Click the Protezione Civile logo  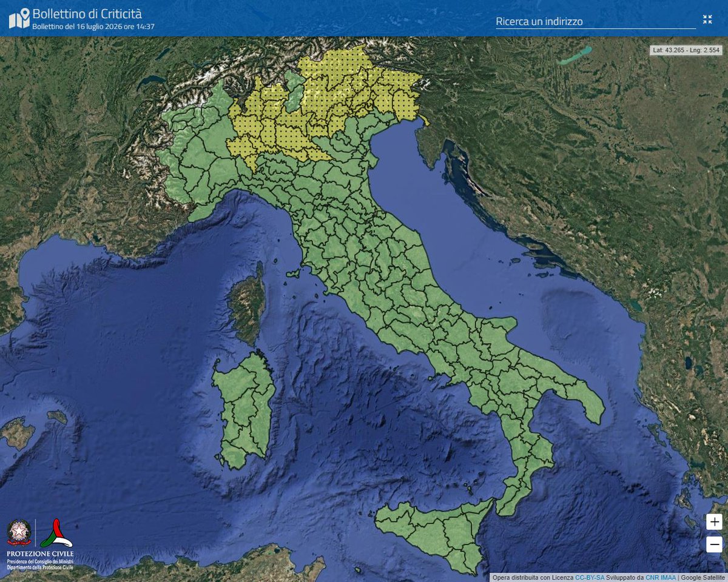tap(56, 533)
